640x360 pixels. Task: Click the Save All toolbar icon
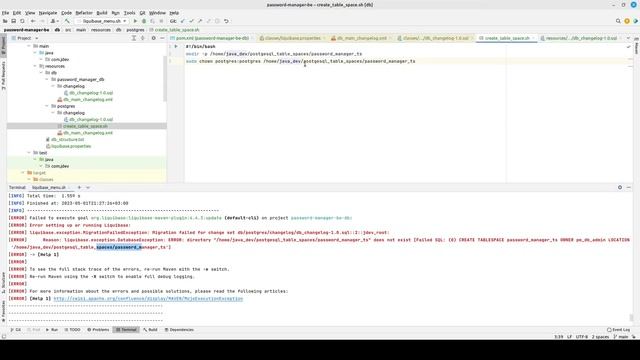click(13, 21)
